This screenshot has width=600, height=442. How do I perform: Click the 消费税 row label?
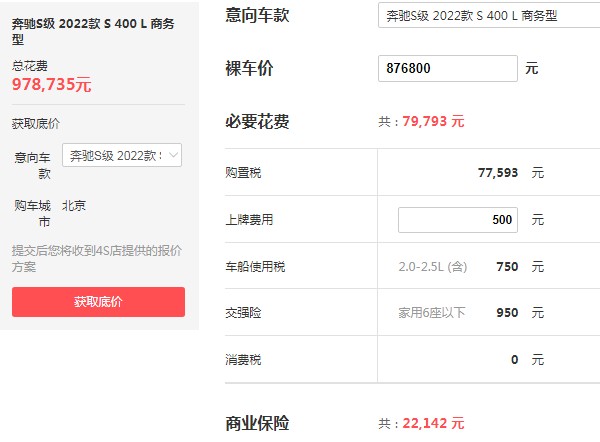(242, 359)
